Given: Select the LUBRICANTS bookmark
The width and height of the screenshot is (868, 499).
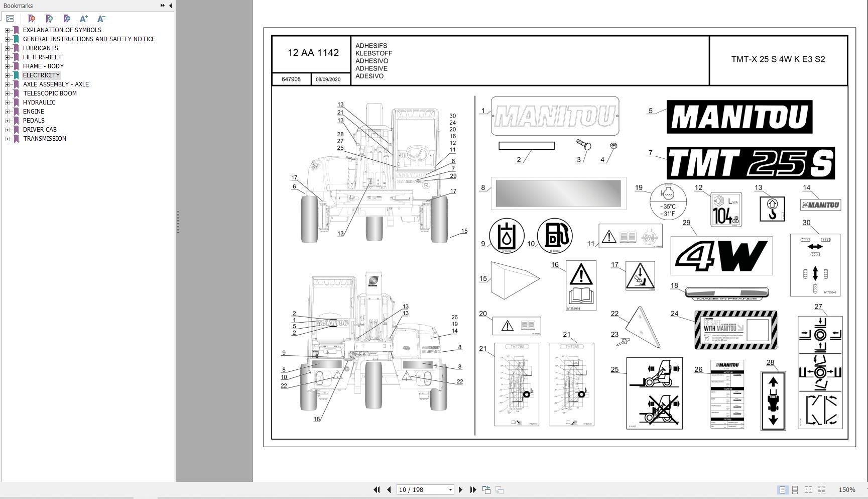Looking at the screenshot, I should (41, 48).
